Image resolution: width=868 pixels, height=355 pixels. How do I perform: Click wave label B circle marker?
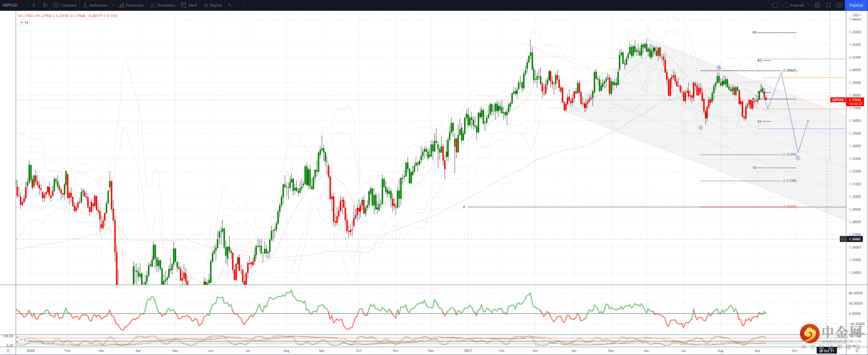pyautogui.click(x=719, y=68)
